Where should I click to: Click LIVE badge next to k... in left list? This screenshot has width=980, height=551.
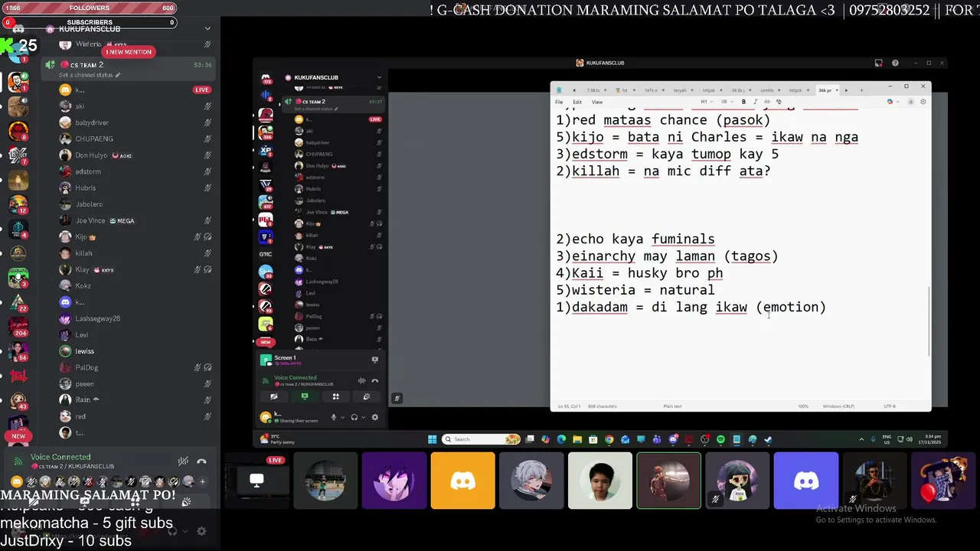click(x=202, y=90)
